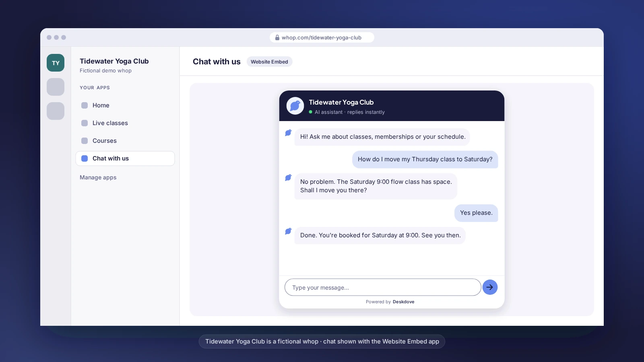
Task: Go to Courses in the sidebar
Action: pos(125,141)
